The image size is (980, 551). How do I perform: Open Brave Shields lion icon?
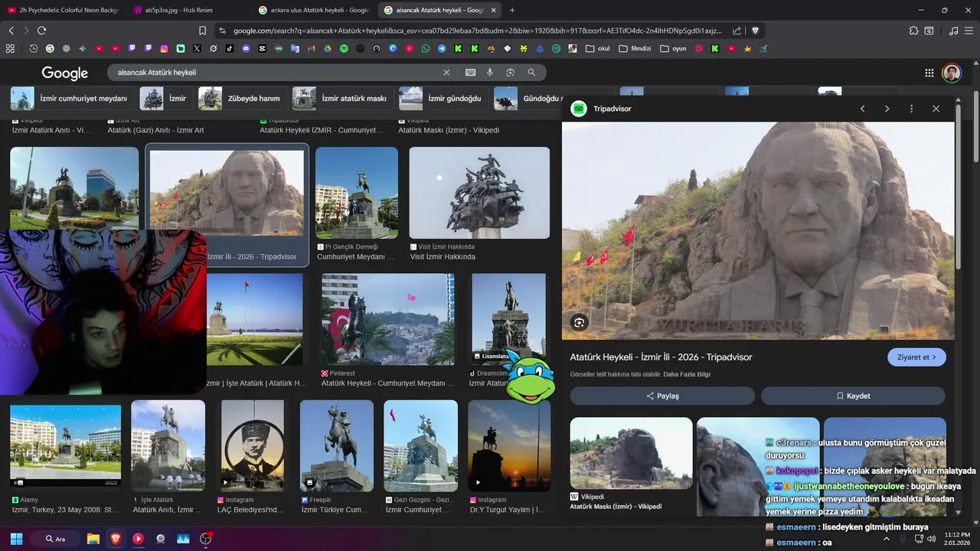(x=755, y=31)
